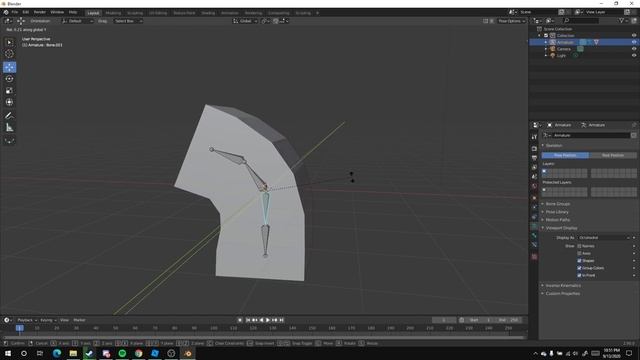Collapse the Viewport Display panel

[x=561, y=228]
